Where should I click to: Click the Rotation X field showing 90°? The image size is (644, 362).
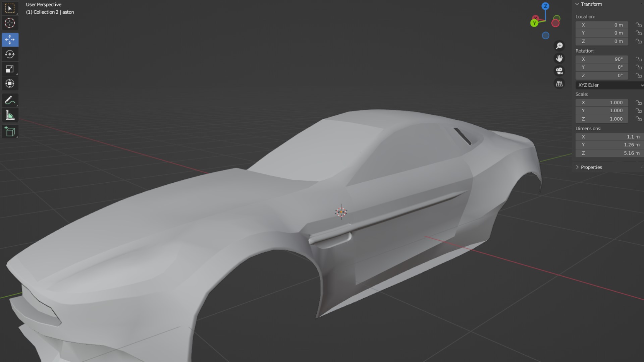601,59
